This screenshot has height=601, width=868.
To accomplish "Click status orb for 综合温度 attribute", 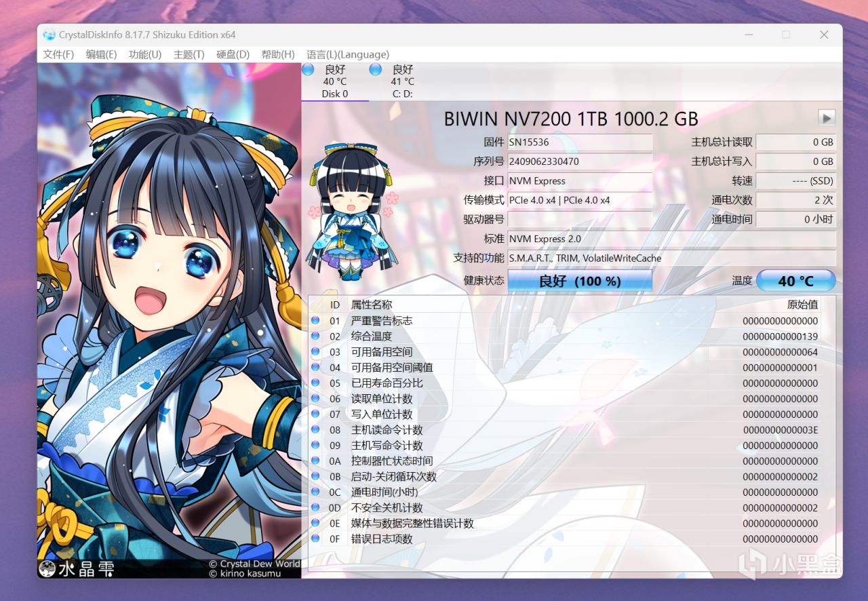I will [x=315, y=336].
